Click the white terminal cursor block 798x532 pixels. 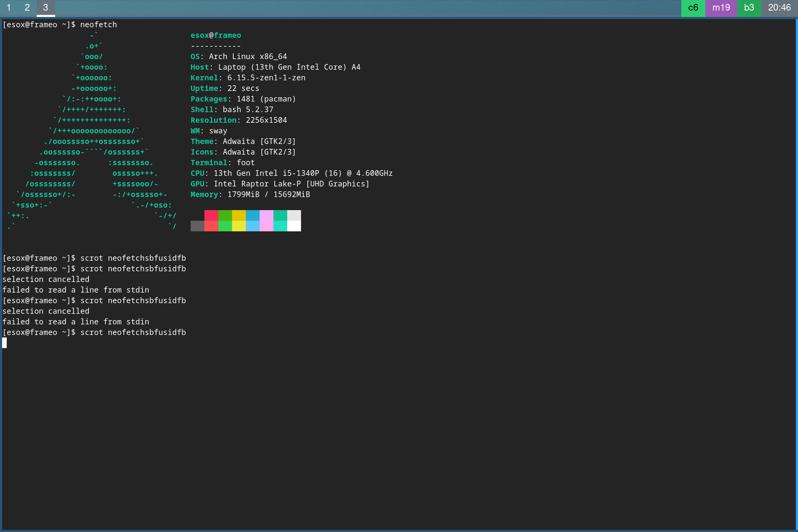(x=5, y=343)
